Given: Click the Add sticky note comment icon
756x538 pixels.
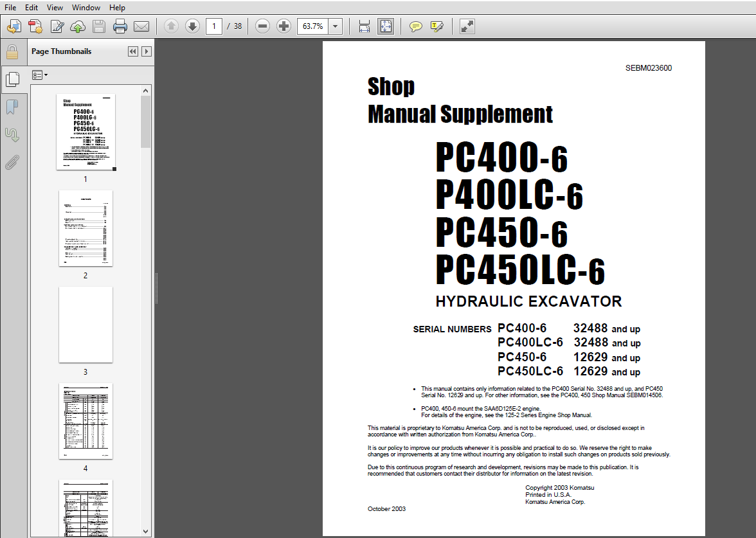Looking at the screenshot, I should click(415, 26).
